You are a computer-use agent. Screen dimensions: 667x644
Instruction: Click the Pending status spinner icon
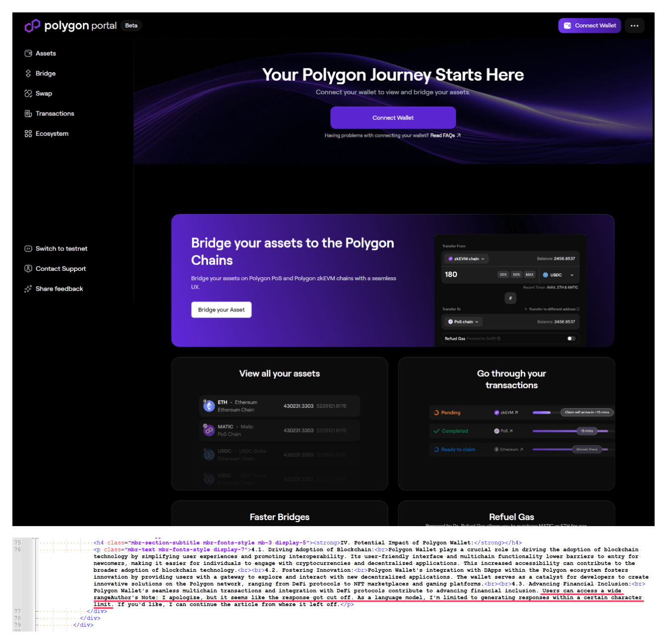(x=437, y=413)
